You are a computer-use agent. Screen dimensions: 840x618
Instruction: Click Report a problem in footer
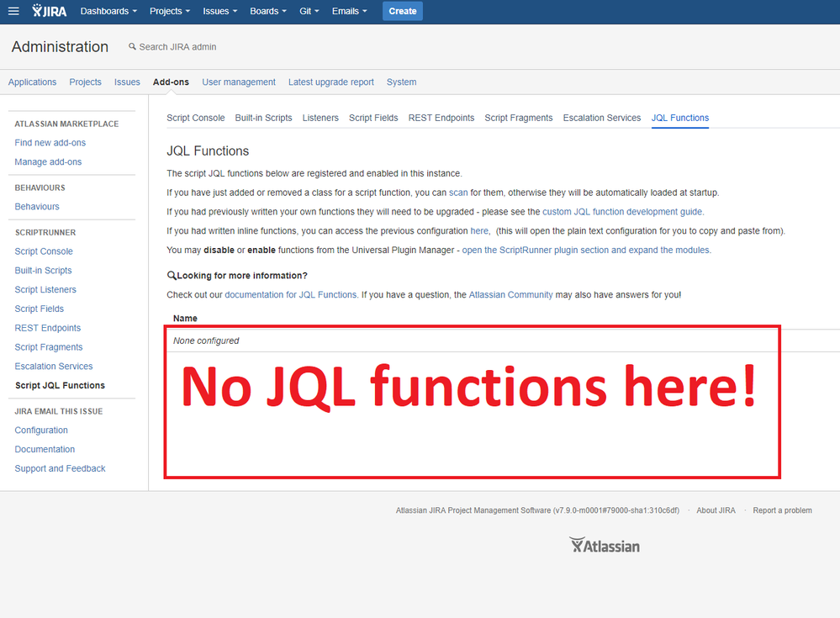[x=782, y=510]
